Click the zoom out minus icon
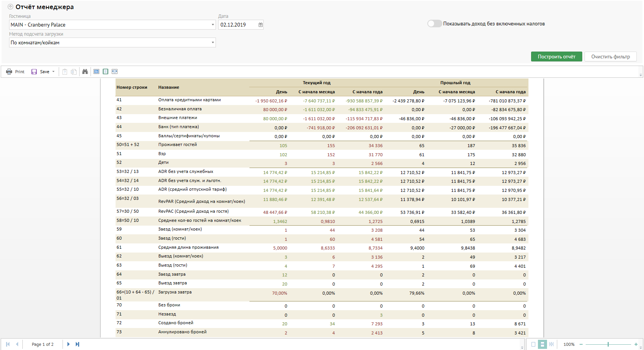Image resolution: width=644 pixels, height=350 pixels. pos(581,344)
